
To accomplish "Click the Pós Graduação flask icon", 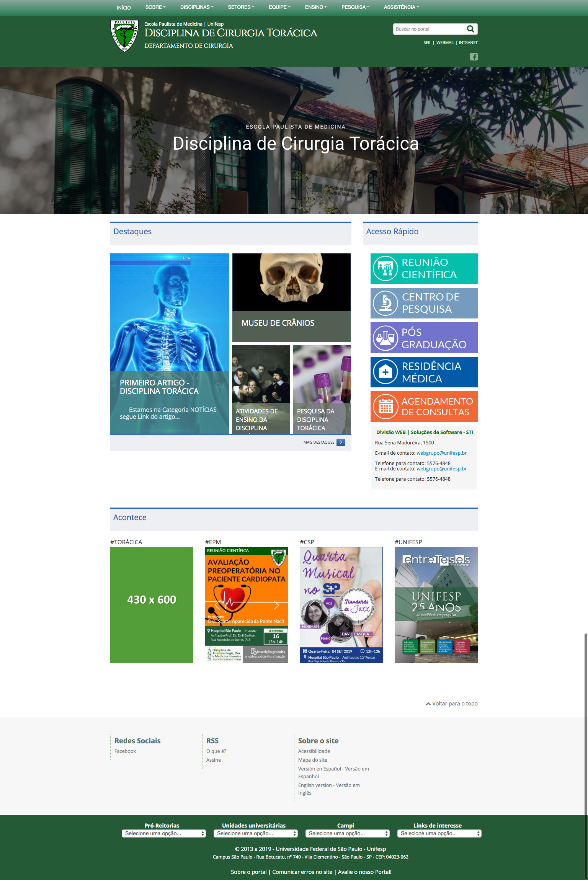I will click(385, 338).
